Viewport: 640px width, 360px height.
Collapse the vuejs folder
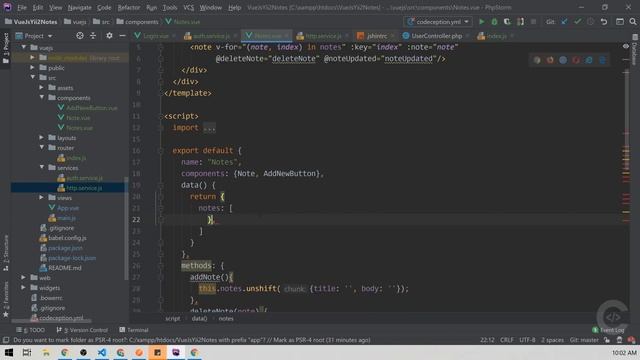[24, 48]
